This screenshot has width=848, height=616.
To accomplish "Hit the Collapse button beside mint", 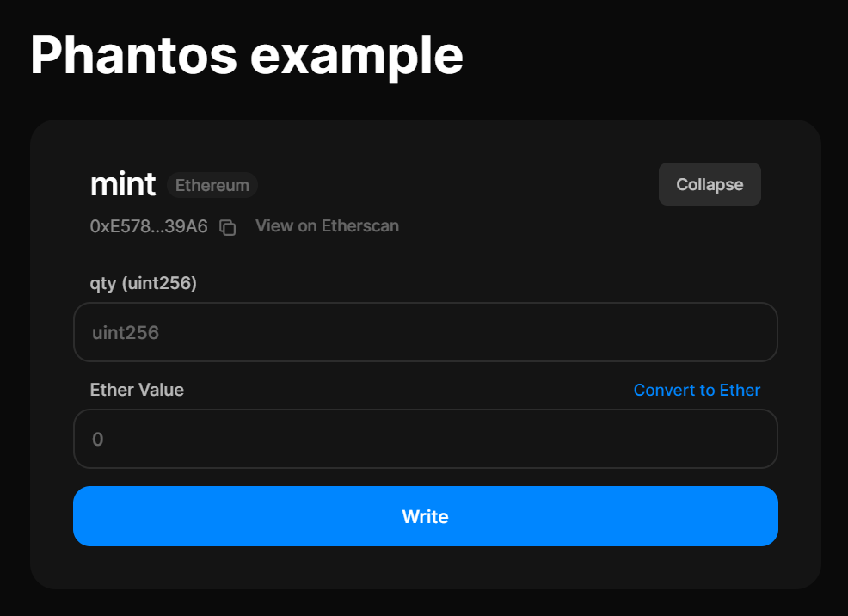I will [710, 184].
